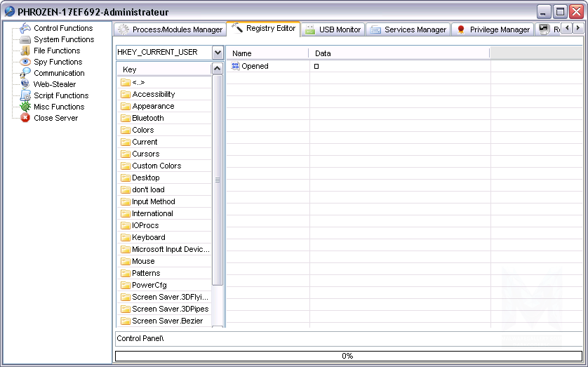Select the Desktop registry key folder
Screen dimensions: 588x367
[x=145, y=178]
